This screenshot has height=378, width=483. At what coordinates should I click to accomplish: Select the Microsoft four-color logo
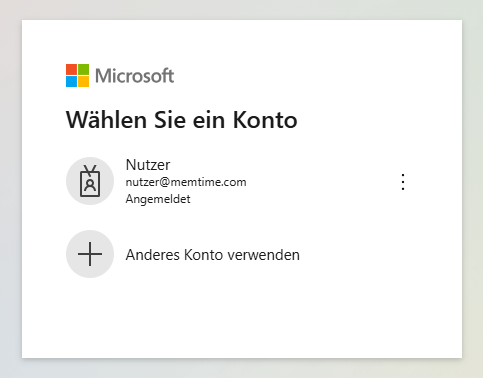(77, 76)
